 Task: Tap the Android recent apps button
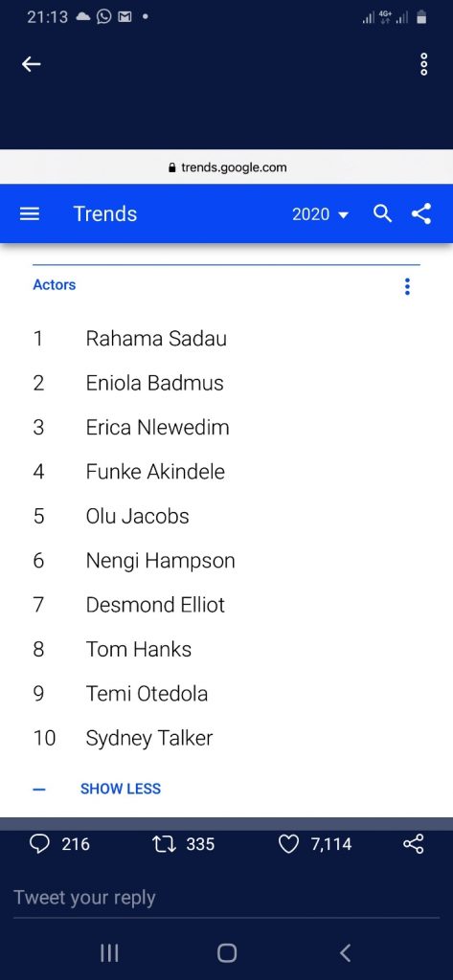[x=109, y=953]
